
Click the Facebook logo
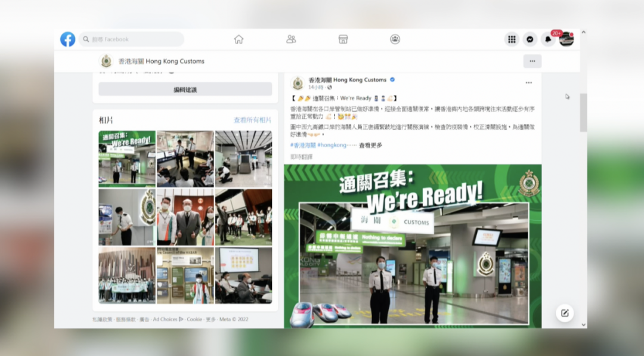[68, 39]
